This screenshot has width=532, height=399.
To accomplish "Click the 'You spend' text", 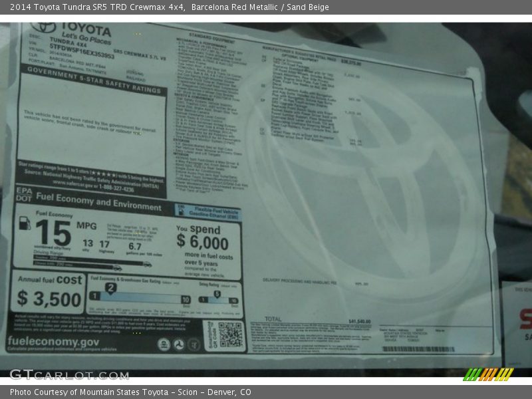I will click(x=198, y=229).
